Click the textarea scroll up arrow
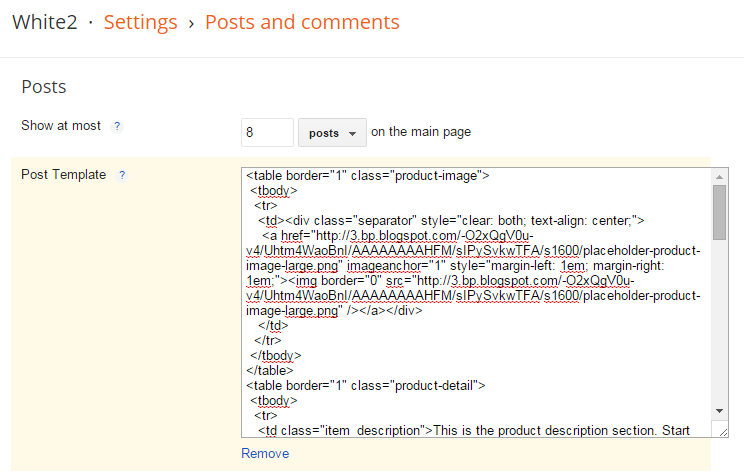This screenshot has height=473, width=744. (719, 176)
